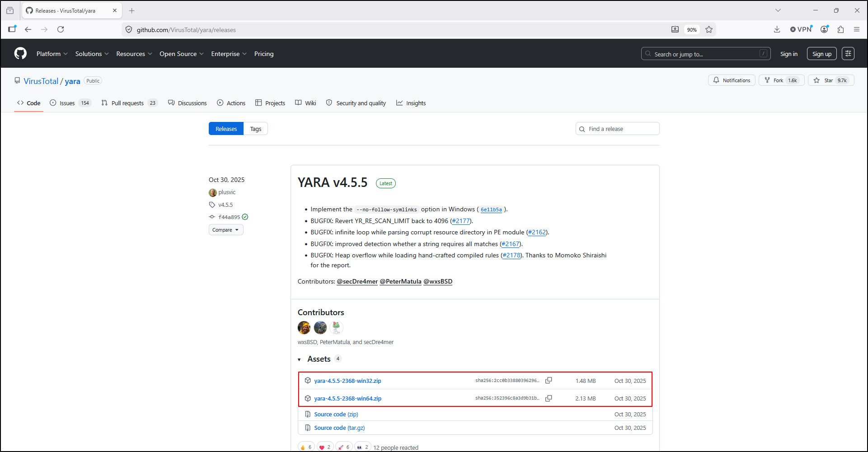Image resolution: width=868 pixels, height=452 pixels.
Task: Expand the Platform menu
Action: pyautogui.click(x=52, y=54)
